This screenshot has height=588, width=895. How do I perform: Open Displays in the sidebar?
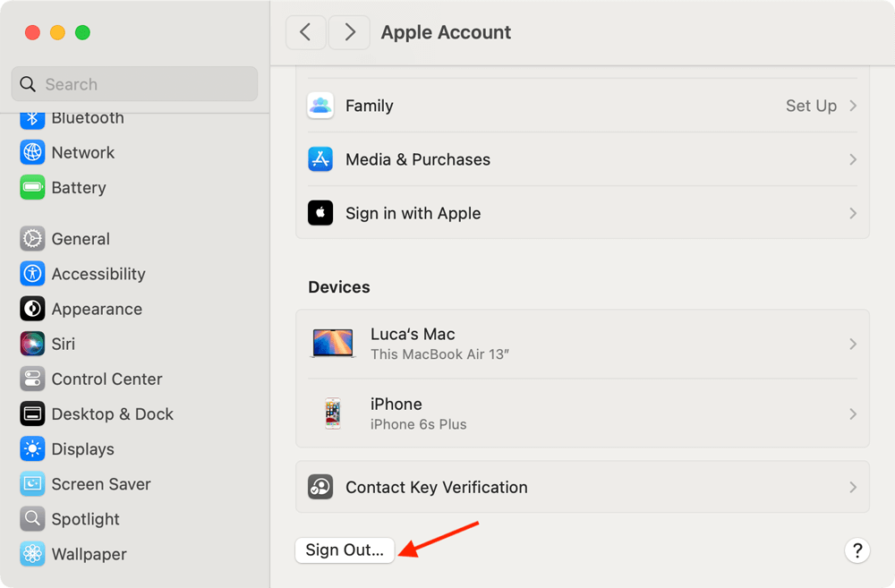pyautogui.click(x=82, y=449)
